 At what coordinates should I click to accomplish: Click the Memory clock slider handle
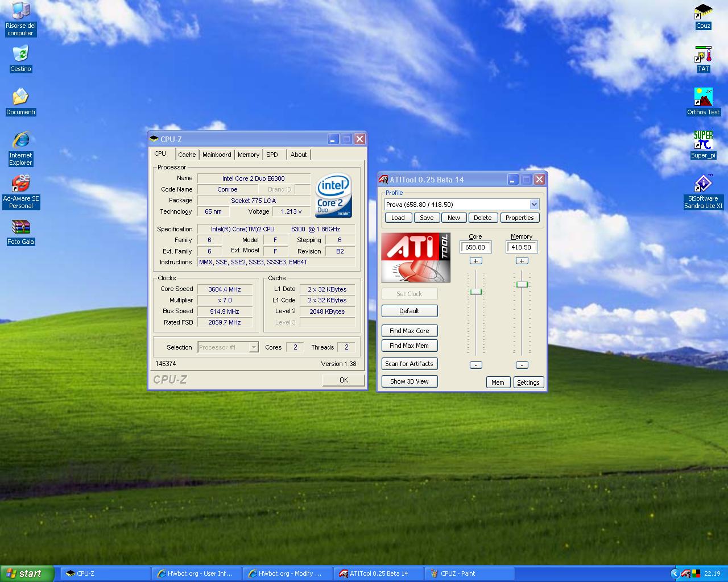tap(522, 284)
